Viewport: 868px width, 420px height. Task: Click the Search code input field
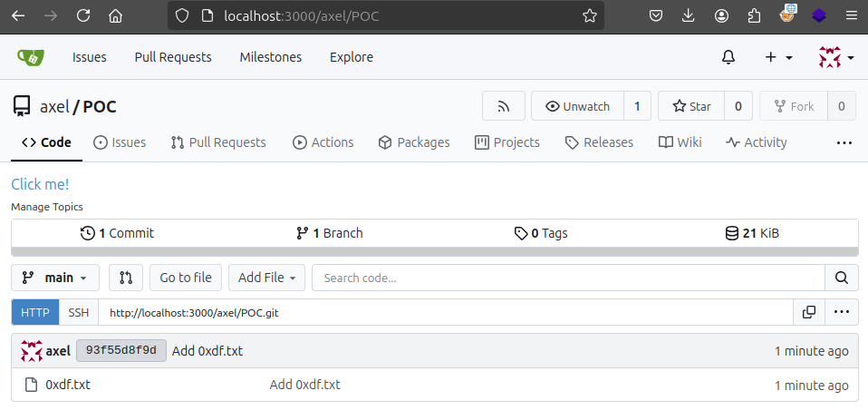click(x=567, y=278)
